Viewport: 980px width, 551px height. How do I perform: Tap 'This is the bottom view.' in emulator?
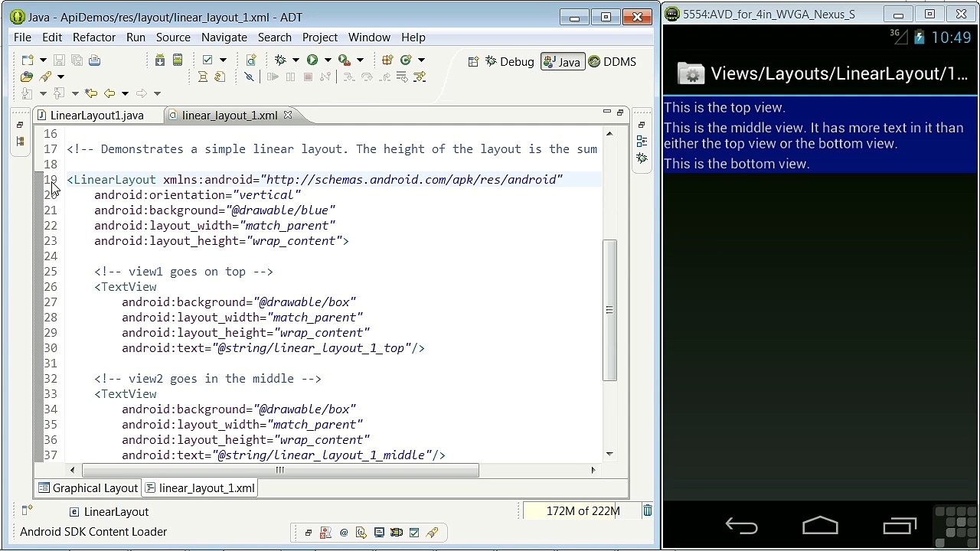[x=737, y=164]
